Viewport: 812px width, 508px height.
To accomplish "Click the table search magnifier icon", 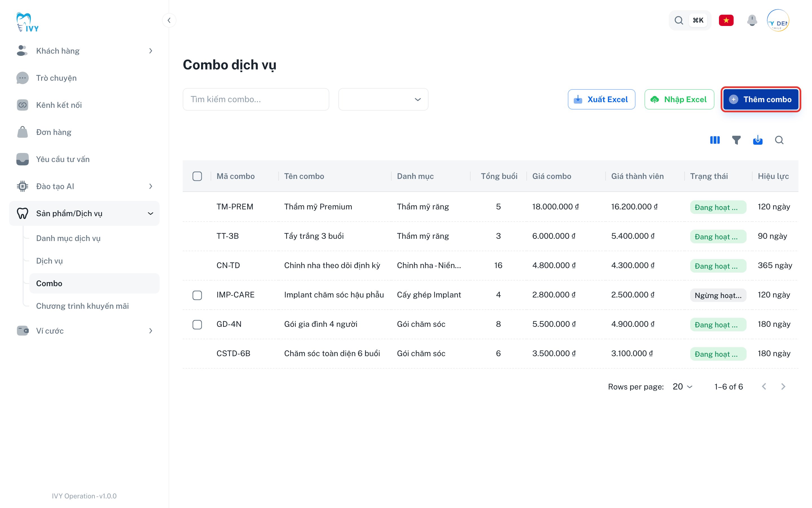I will [x=779, y=140].
